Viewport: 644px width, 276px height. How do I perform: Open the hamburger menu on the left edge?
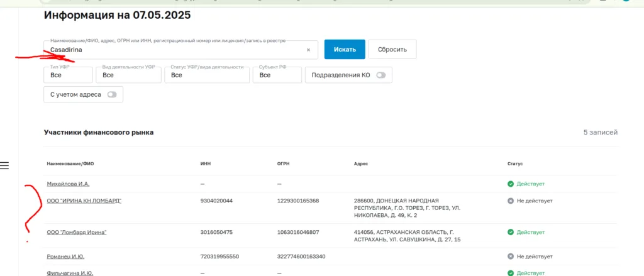tap(4, 165)
